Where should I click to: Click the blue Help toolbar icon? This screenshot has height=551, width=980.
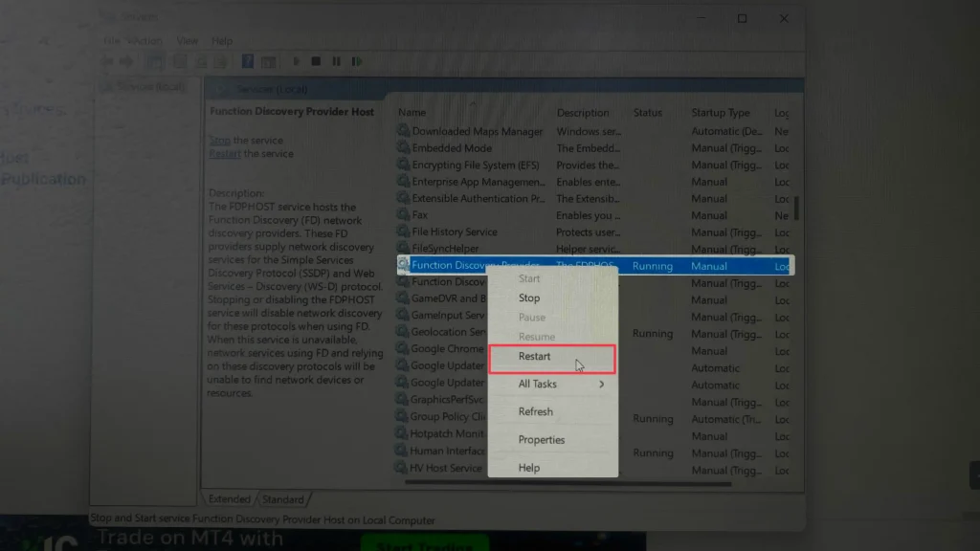248,61
